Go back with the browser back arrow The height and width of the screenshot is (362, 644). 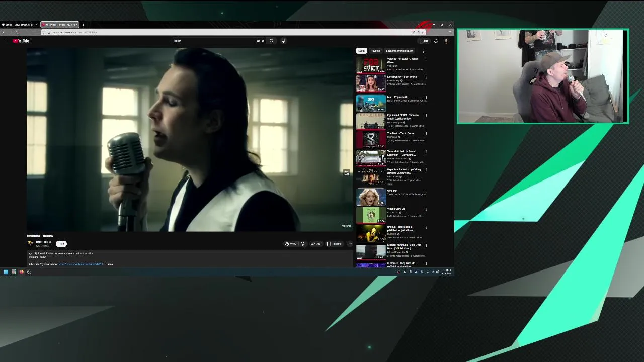4,32
